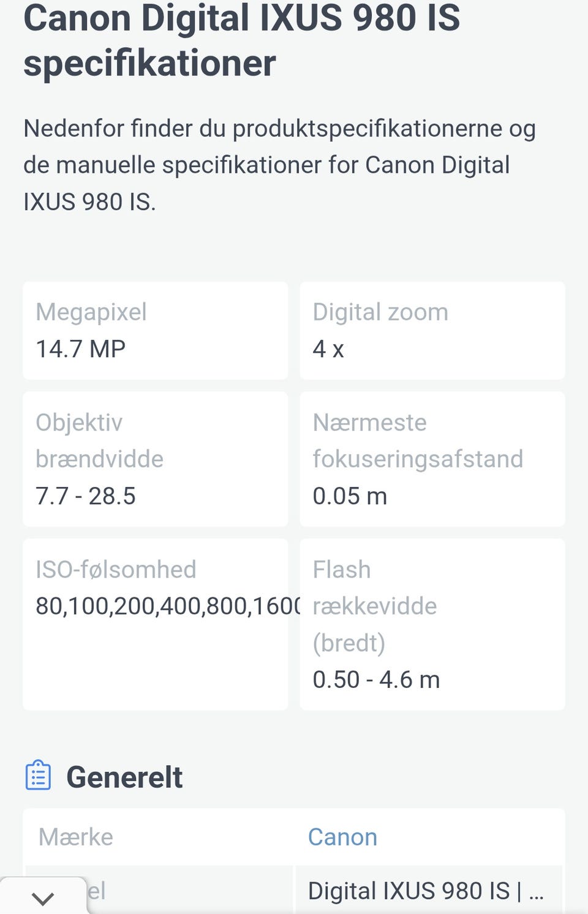
Task: Select the ISO values list 80,100,200
Action: pyautogui.click(x=167, y=606)
